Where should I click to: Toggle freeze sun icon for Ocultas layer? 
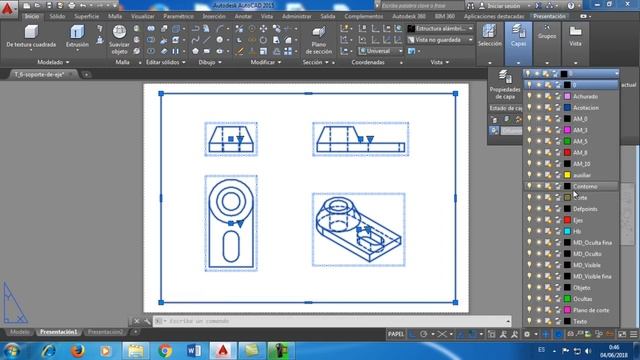(x=539, y=299)
